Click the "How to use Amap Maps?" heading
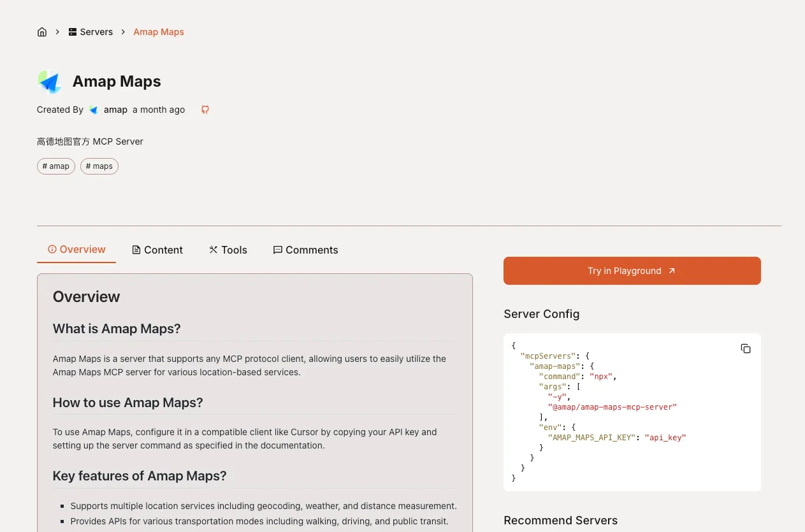 pos(128,403)
